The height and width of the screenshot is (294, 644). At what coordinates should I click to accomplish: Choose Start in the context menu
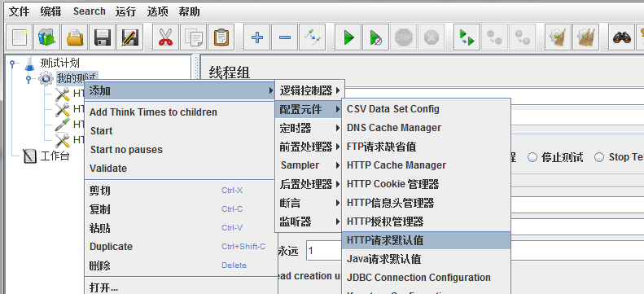point(179,131)
